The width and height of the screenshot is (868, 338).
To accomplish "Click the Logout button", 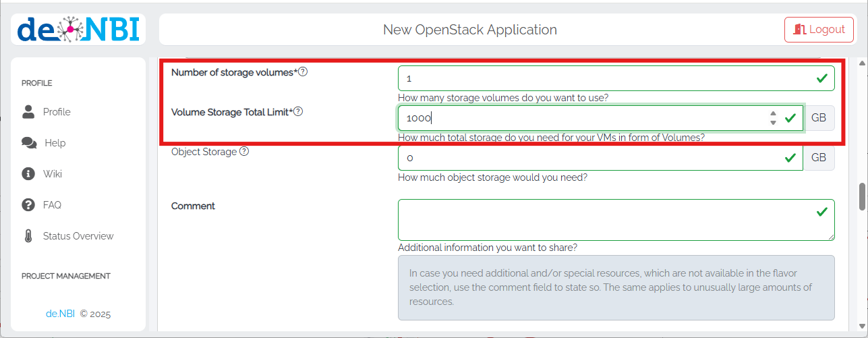I will 819,30.
